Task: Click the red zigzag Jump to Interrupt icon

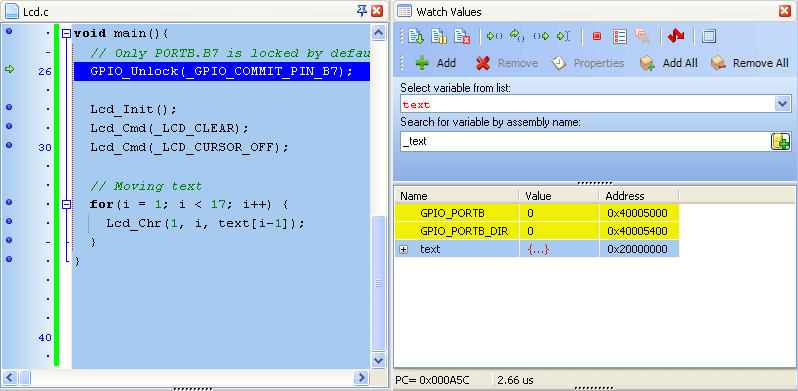Action: [x=676, y=36]
